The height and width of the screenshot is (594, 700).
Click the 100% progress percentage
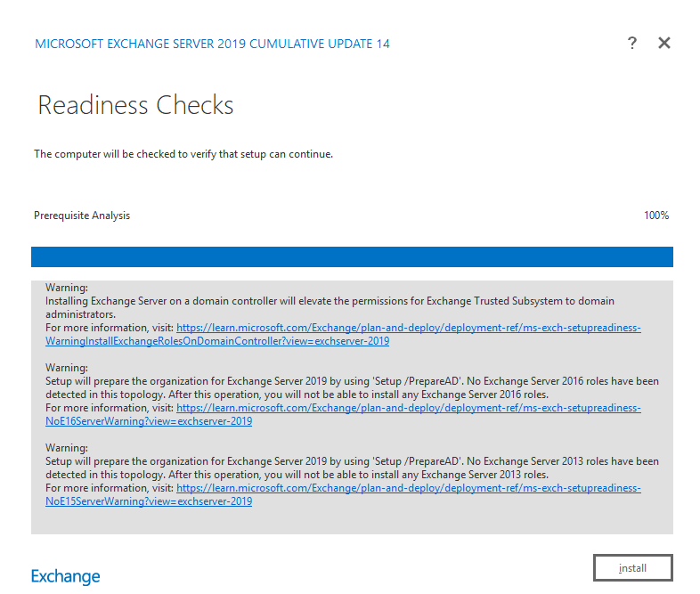655,216
